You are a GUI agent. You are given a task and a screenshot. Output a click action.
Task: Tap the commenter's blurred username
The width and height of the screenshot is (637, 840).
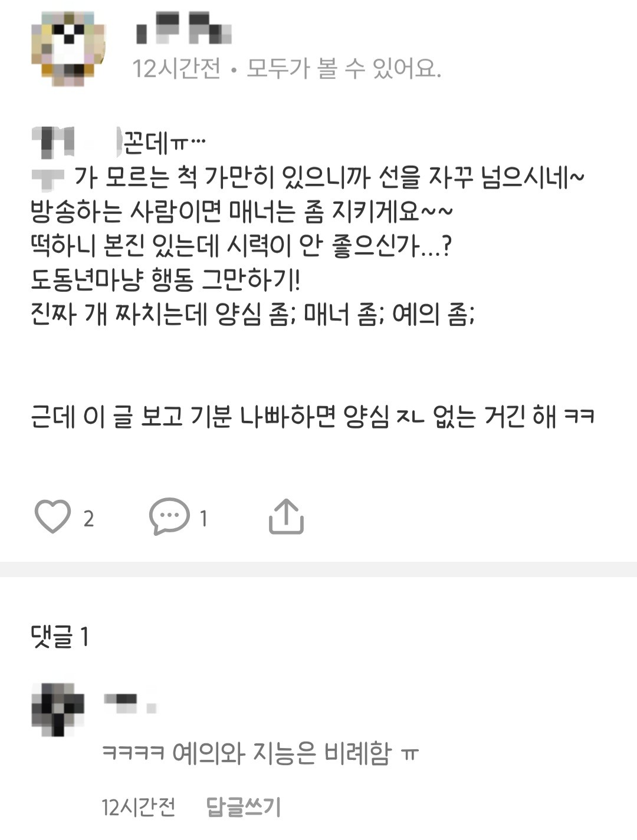(130, 703)
